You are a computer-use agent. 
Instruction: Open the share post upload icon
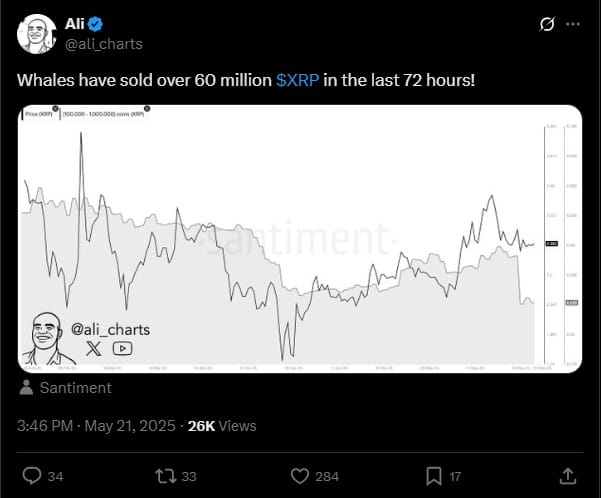coord(568,476)
